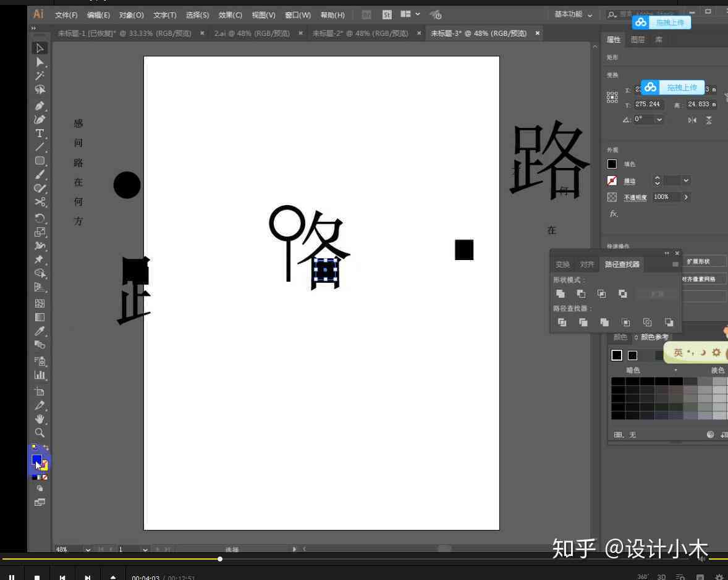Open zoom level 48% dropdown
Screen dimensions: 728x580
pyautogui.click(x=88, y=549)
